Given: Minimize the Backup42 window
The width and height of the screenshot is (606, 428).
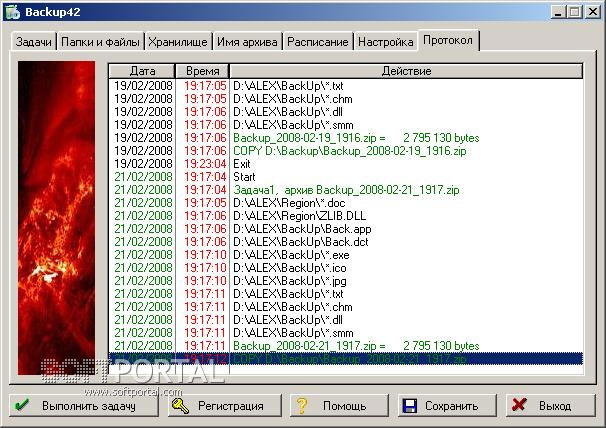Looking at the screenshot, I should [x=558, y=12].
